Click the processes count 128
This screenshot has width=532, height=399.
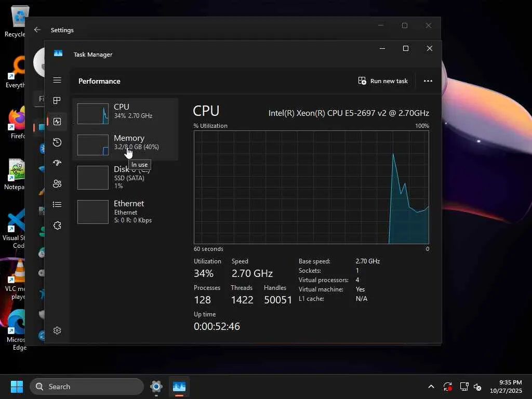(202, 300)
